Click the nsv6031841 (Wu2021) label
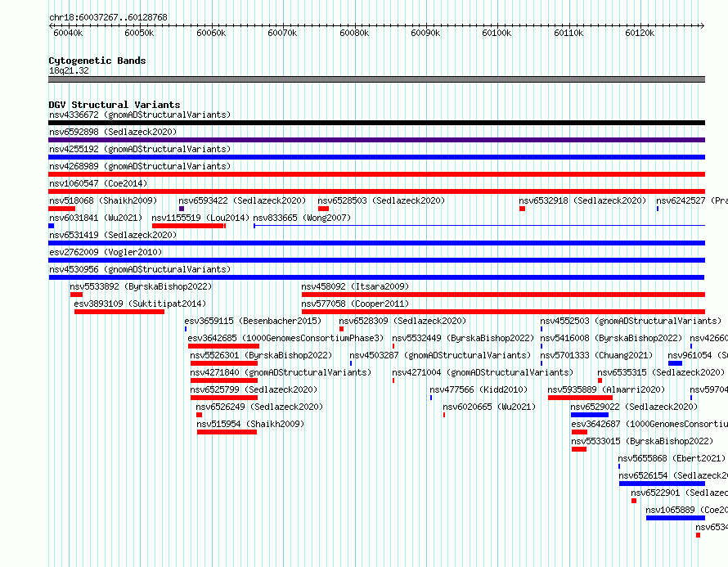 click(96, 218)
